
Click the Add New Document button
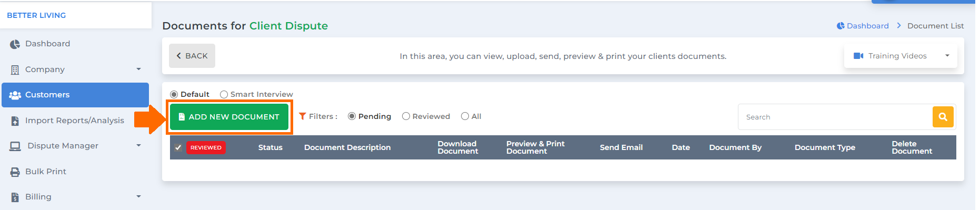click(229, 117)
